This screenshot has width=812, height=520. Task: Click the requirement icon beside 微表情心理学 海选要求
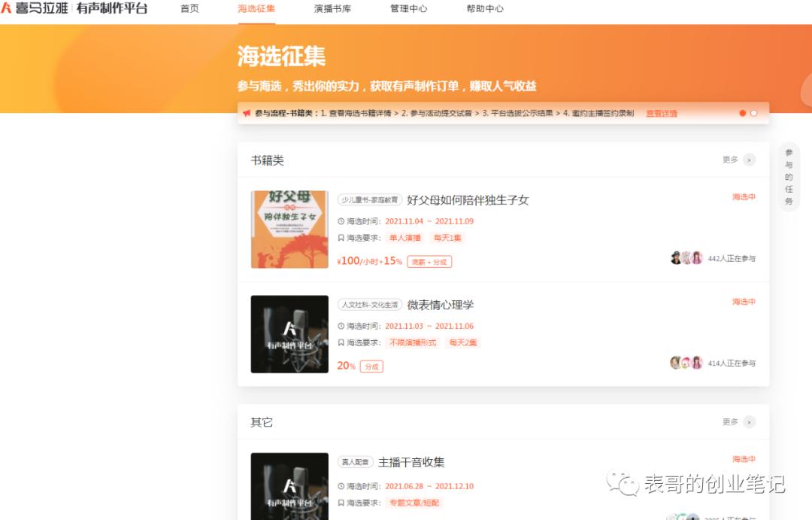[341, 342]
